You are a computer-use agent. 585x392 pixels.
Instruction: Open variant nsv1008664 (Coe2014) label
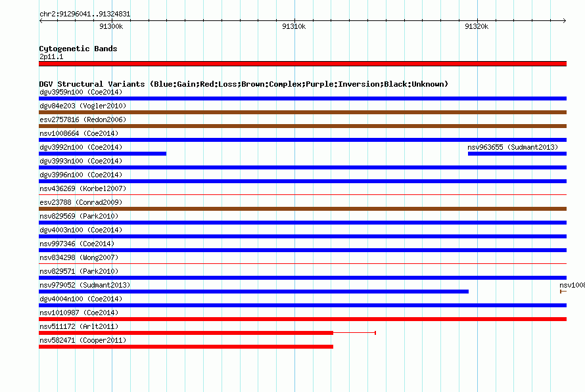pyautogui.click(x=79, y=133)
